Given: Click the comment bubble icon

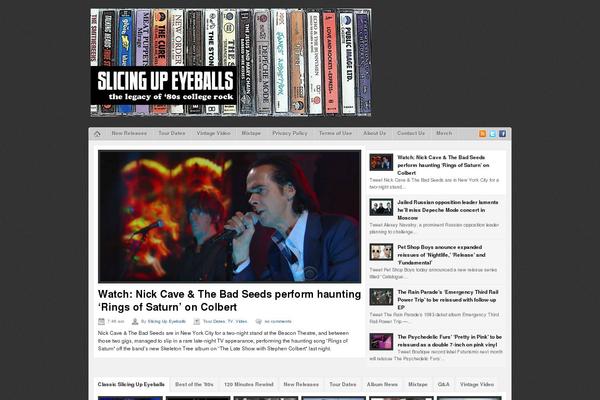Looking at the screenshot, I should pos(259,322).
